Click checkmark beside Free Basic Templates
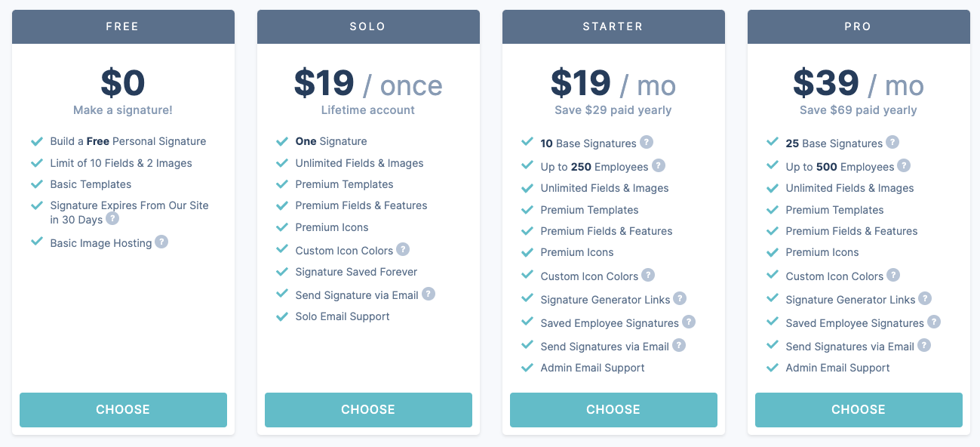The image size is (980, 447). [36, 184]
